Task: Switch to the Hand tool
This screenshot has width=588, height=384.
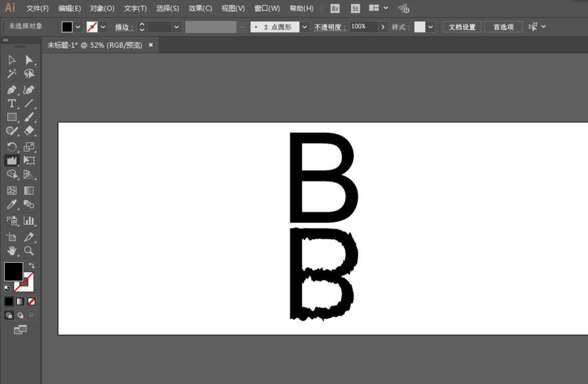Action: point(12,251)
